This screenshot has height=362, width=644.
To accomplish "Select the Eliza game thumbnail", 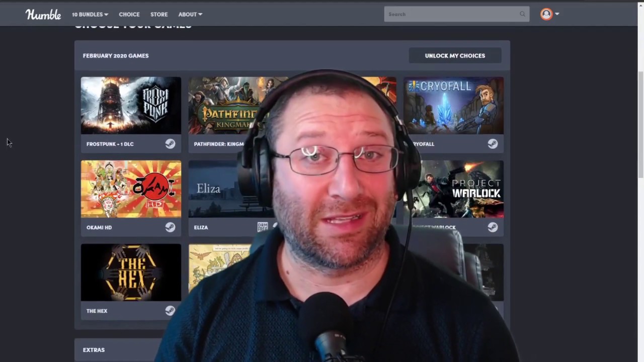I will [x=229, y=189].
